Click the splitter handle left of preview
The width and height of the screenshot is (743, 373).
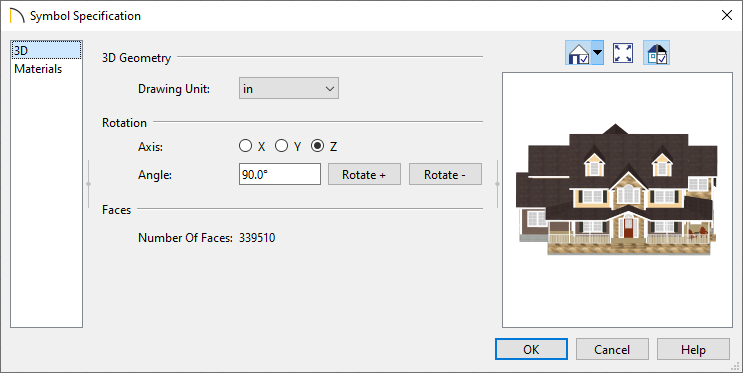[x=497, y=184]
